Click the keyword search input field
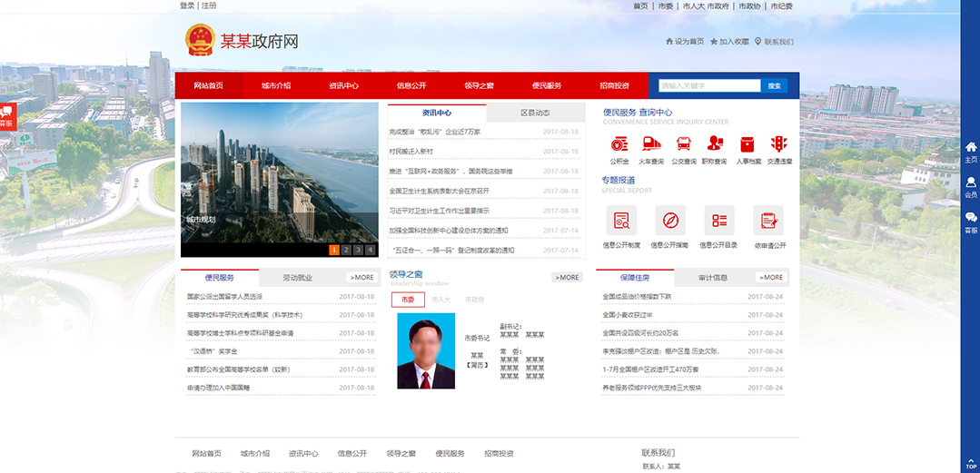The height and width of the screenshot is (473, 980). tap(709, 85)
